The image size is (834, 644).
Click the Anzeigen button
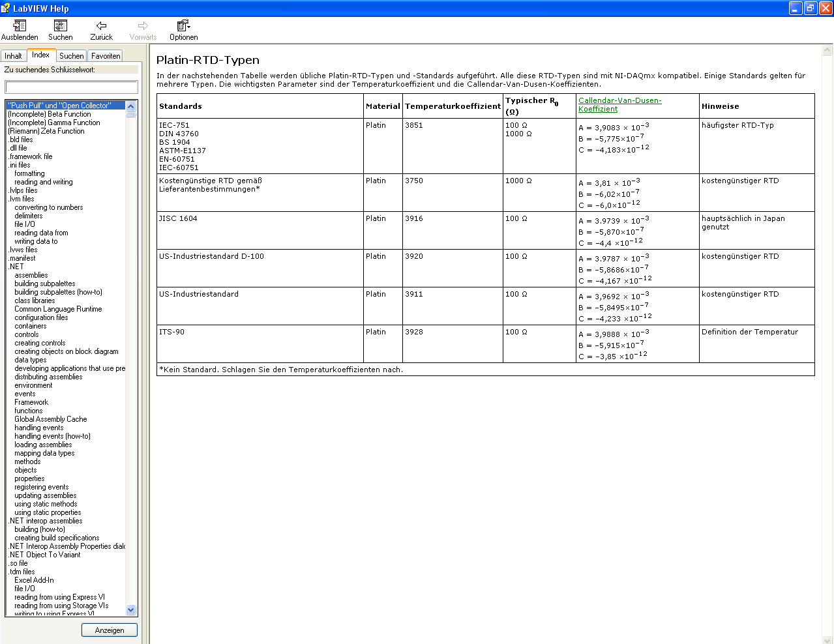(110, 630)
